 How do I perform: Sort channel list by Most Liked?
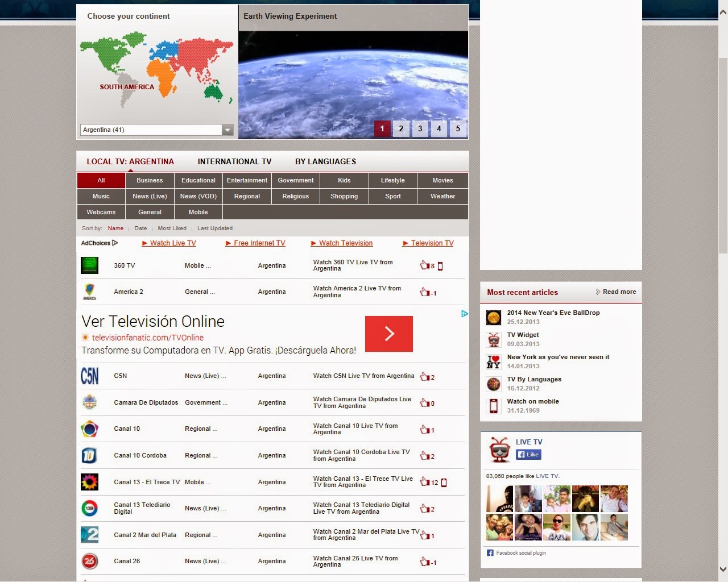172,228
